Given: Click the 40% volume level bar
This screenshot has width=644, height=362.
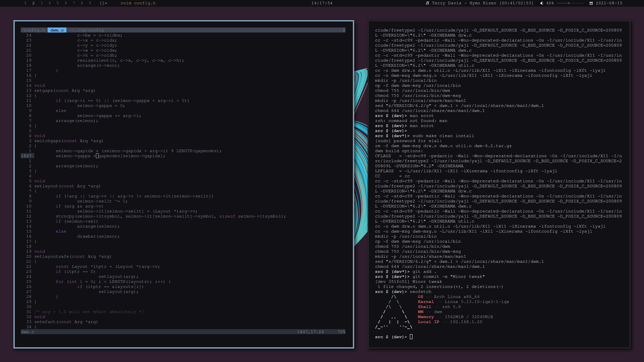Looking at the screenshot, I should 570,3.
